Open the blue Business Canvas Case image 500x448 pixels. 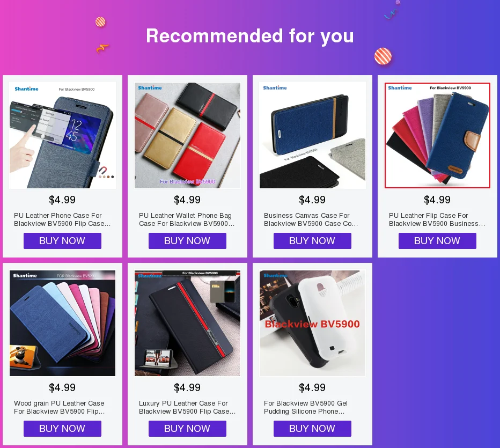pos(312,135)
